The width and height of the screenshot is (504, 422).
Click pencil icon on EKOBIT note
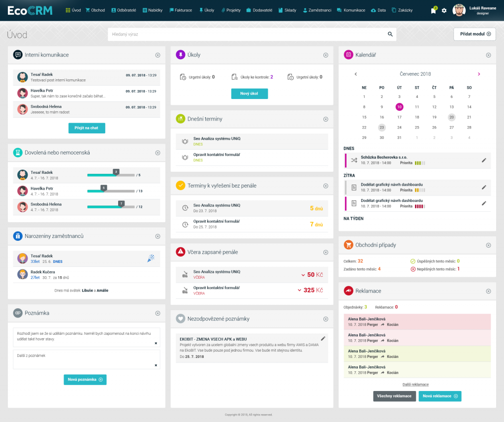pos(323,338)
